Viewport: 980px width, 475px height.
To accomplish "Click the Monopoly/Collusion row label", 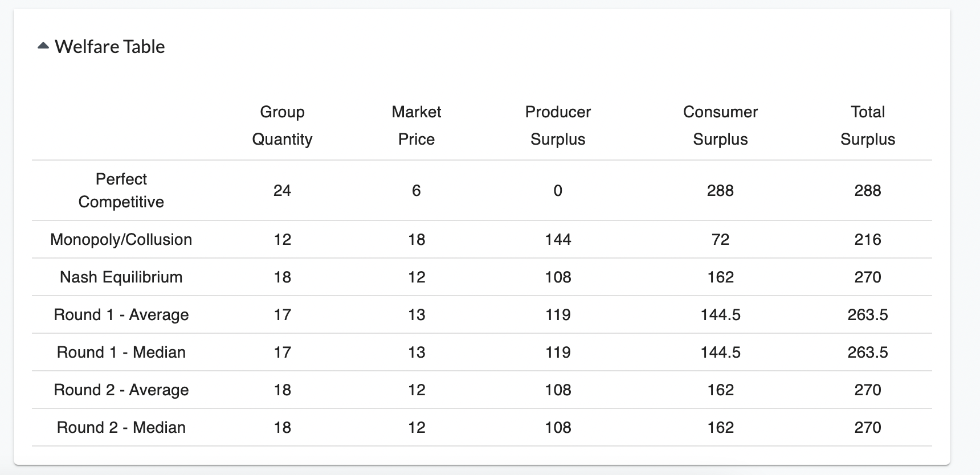I will click(121, 239).
